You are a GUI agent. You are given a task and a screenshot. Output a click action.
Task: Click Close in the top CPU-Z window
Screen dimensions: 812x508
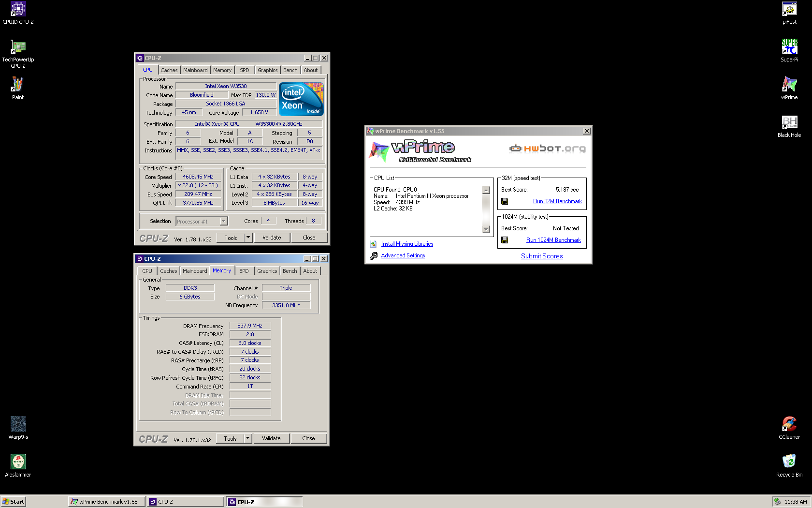click(x=309, y=238)
